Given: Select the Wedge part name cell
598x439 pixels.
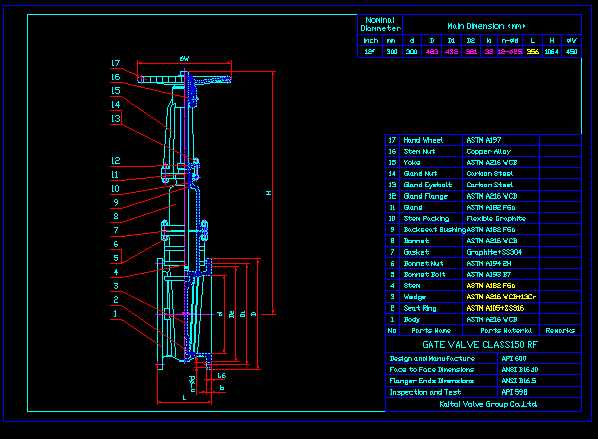Looking at the screenshot, I should point(415,297).
